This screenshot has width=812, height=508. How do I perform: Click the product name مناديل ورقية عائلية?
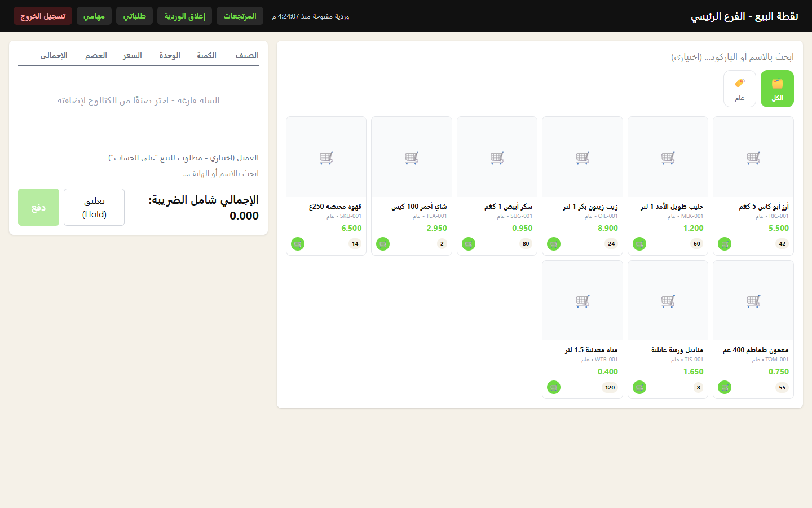(677, 350)
